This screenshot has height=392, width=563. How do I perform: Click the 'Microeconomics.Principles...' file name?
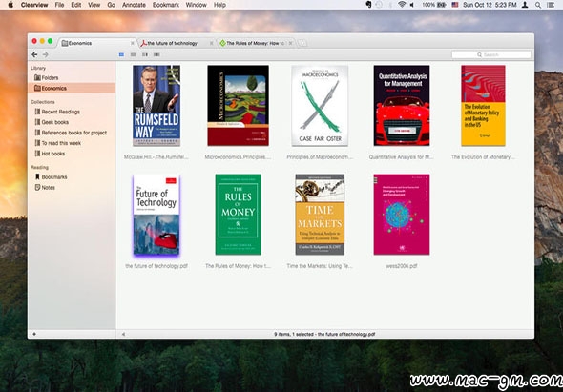(238, 156)
